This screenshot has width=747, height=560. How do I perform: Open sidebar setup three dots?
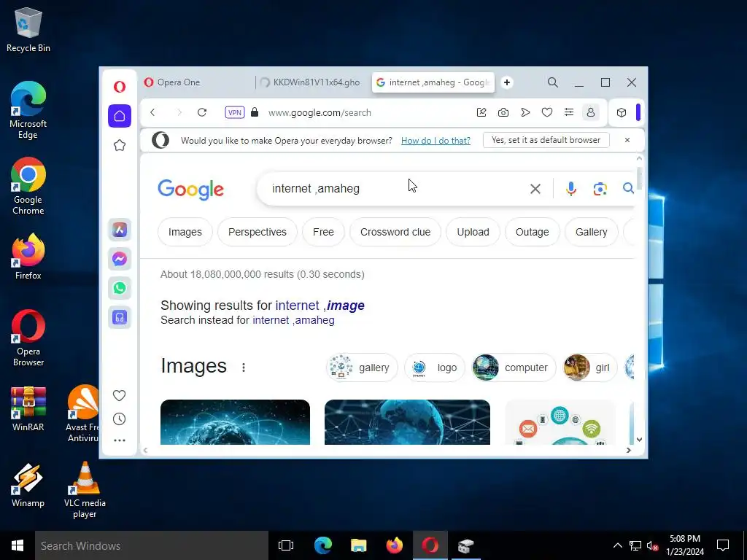[120, 440]
